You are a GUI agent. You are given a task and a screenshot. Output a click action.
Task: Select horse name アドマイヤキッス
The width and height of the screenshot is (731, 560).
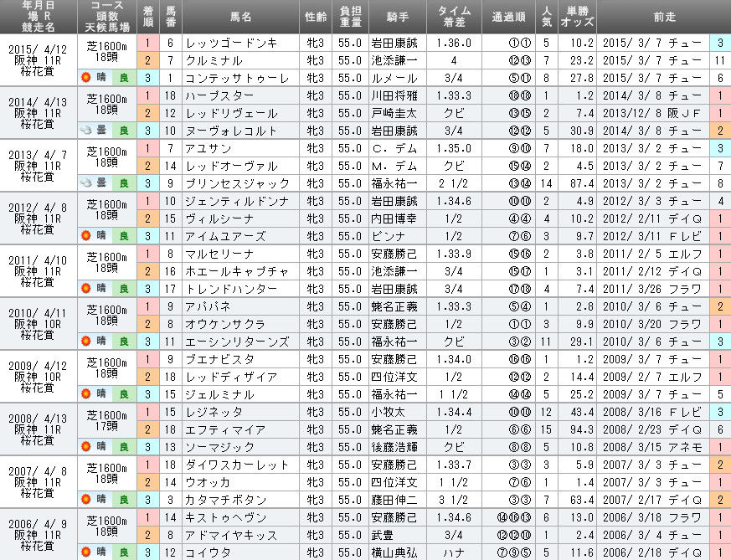click(231, 536)
